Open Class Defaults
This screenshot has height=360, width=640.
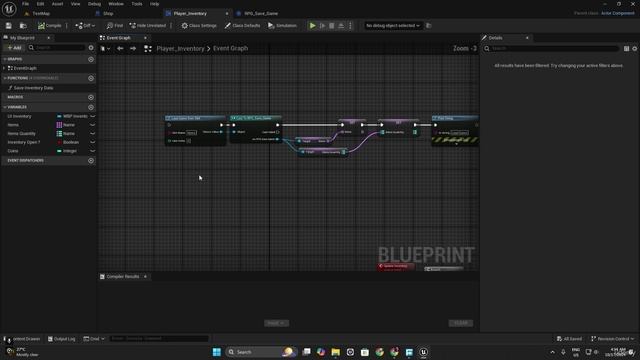242,26
